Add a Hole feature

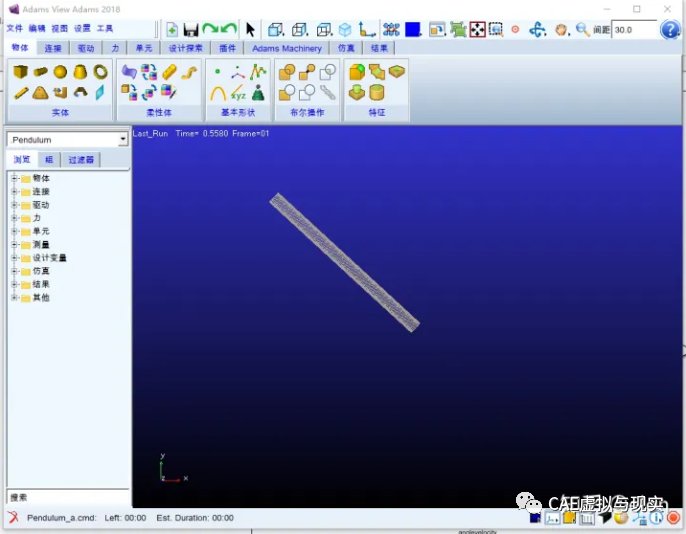point(397,71)
